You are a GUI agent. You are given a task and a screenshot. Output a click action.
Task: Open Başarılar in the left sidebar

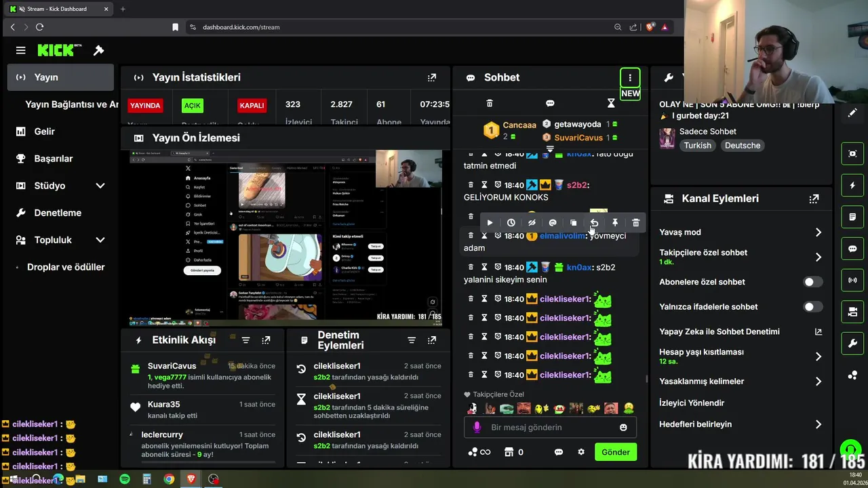pos(61,159)
